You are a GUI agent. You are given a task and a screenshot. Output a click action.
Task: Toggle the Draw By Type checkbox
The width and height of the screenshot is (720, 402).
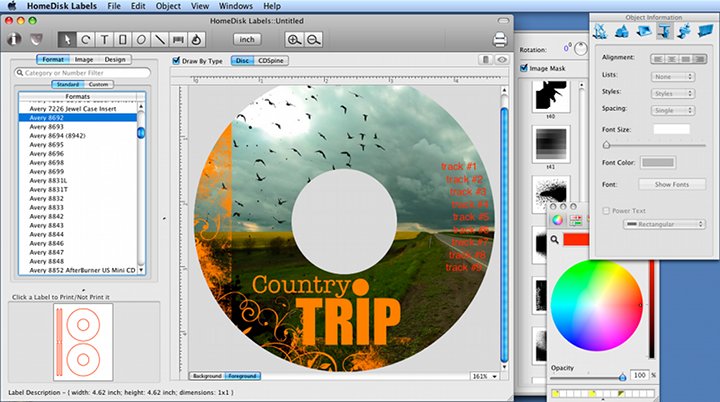(x=177, y=61)
